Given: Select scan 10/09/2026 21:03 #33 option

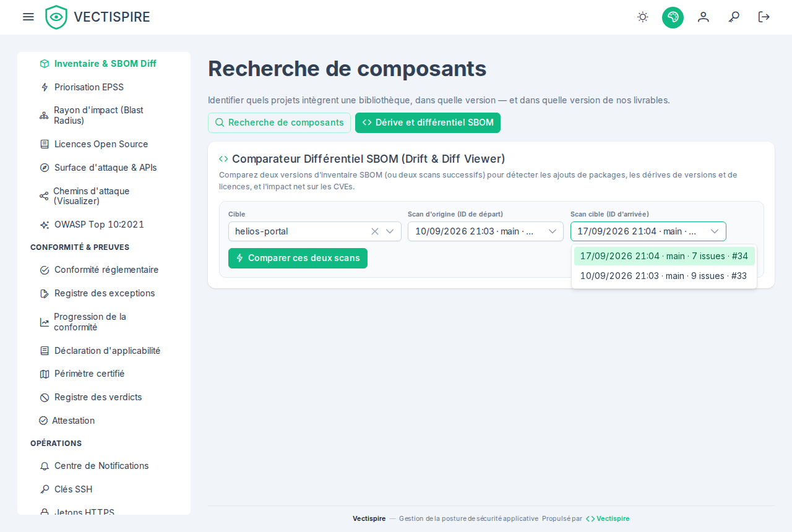Looking at the screenshot, I should pyautogui.click(x=664, y=276).
